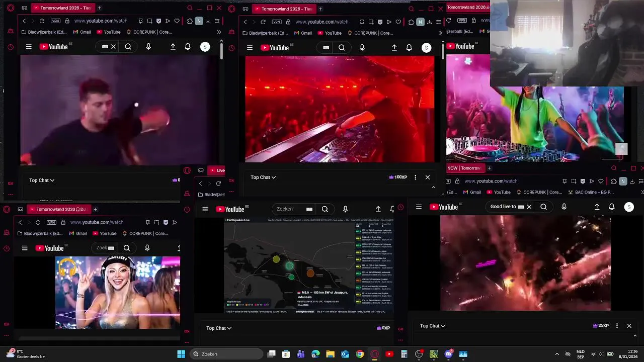Open new tab plus in top-left window

99,8
